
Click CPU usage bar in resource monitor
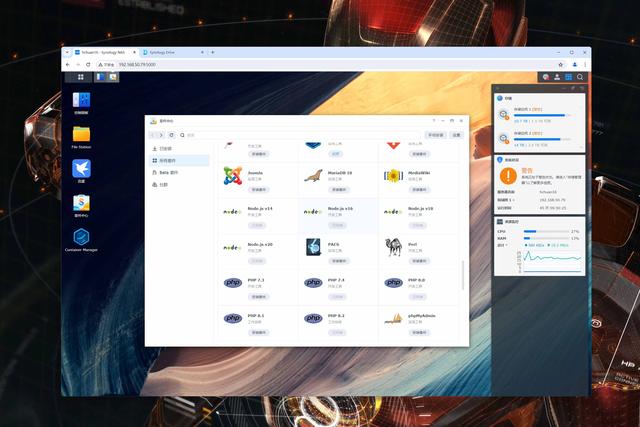547,231
